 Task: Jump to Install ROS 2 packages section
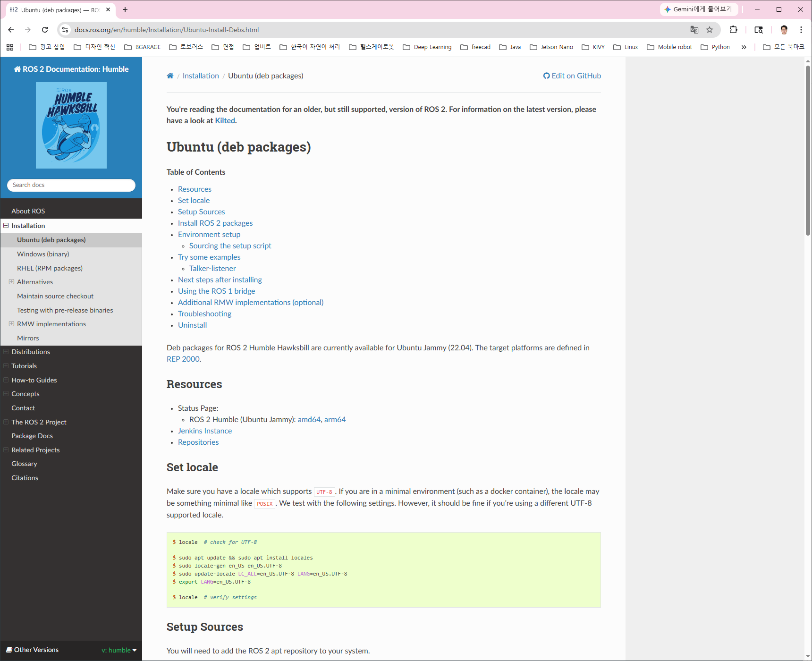215,223
